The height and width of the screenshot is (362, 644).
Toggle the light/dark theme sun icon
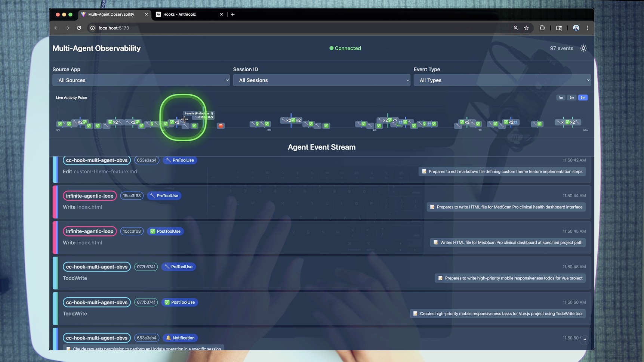tap(583, 48)
